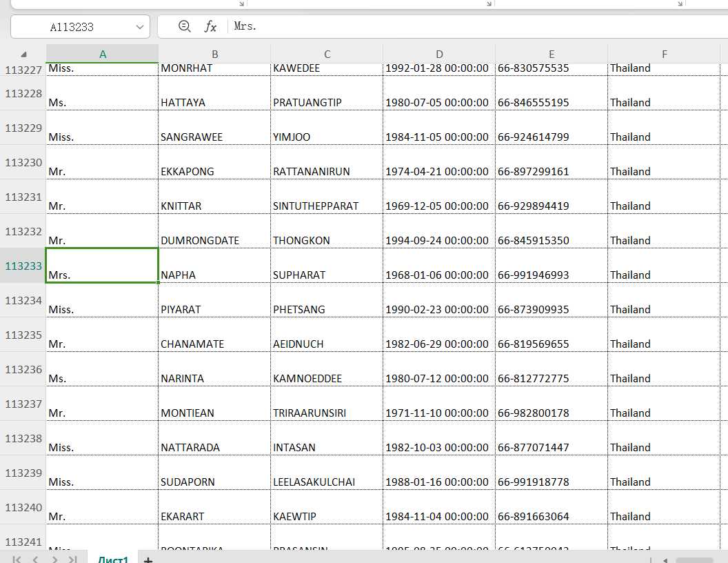Select column E header

point(552,54)
